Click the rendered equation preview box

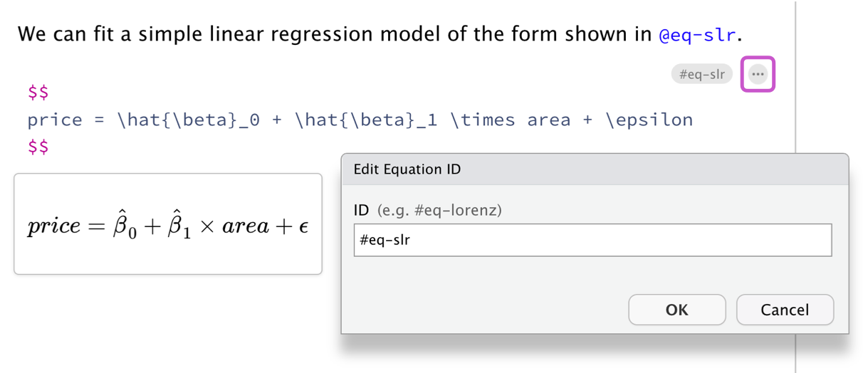coord(168,224)
